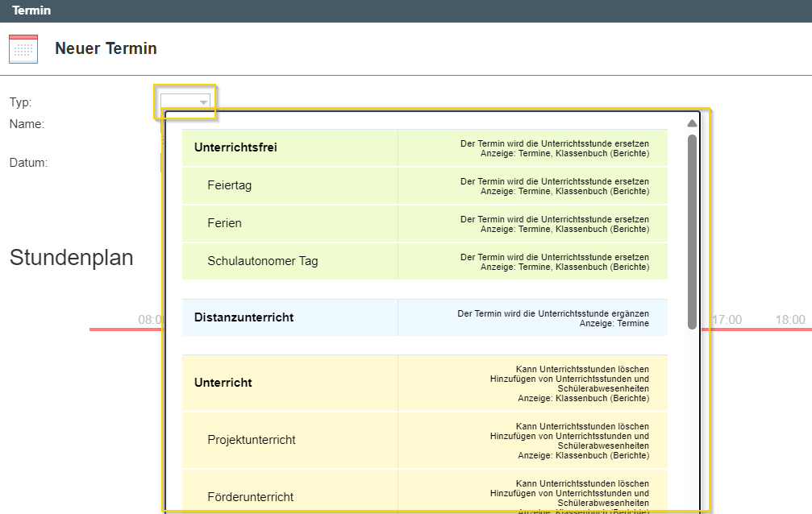Screen dimensions: 812x514
Task: Select the Unterrichtsfrei type
Action: pyautogui.click(x=425, y=148)
